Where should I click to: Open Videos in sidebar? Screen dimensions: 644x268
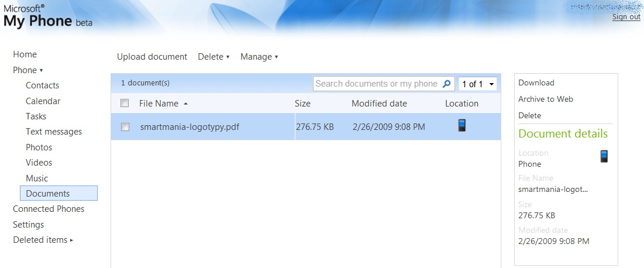[39, 163]
